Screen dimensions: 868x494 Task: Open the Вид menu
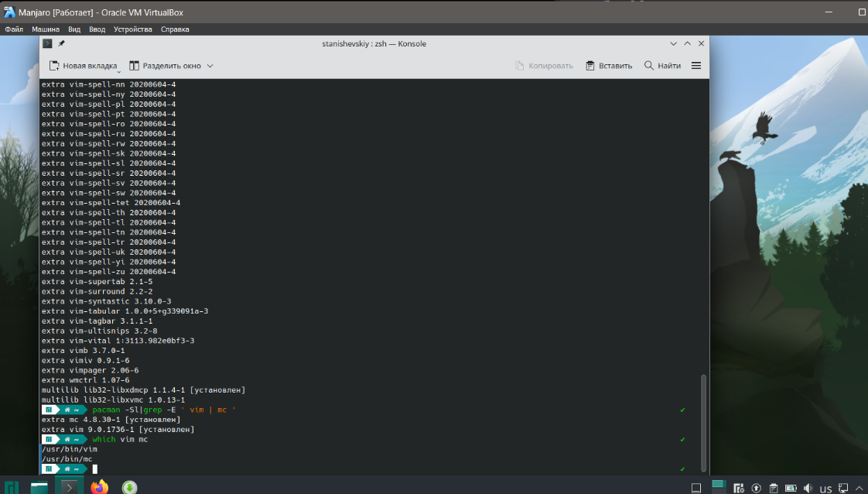(x=74, y=29)
